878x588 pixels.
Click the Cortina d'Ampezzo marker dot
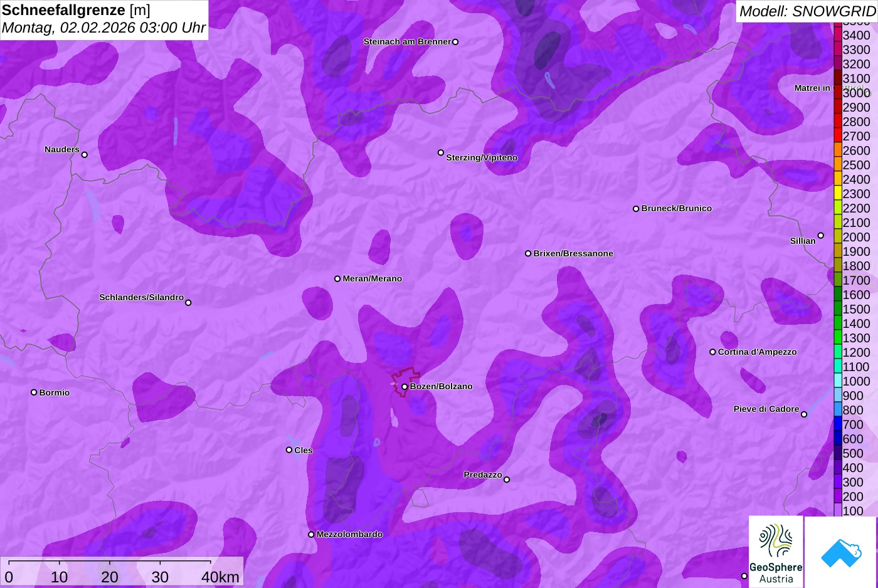712,352
